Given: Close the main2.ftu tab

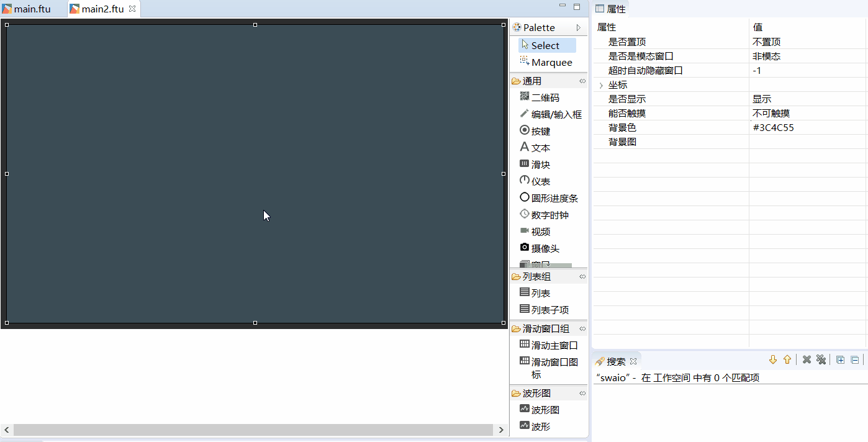Looking at the screenshot, I should point(132,9).
